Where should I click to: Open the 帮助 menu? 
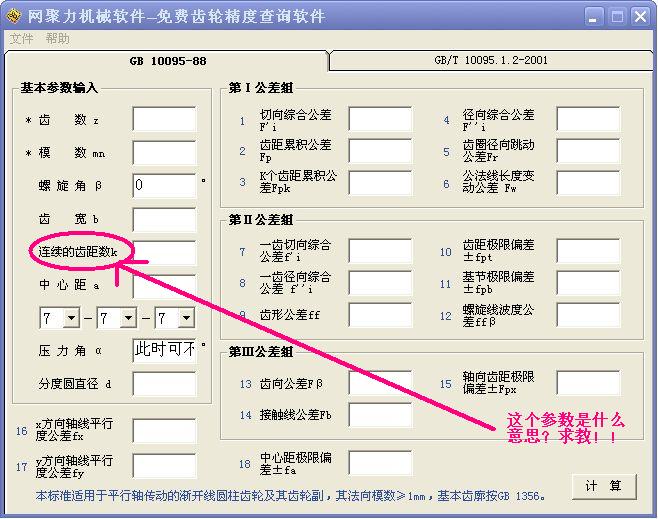click(57, 39)
